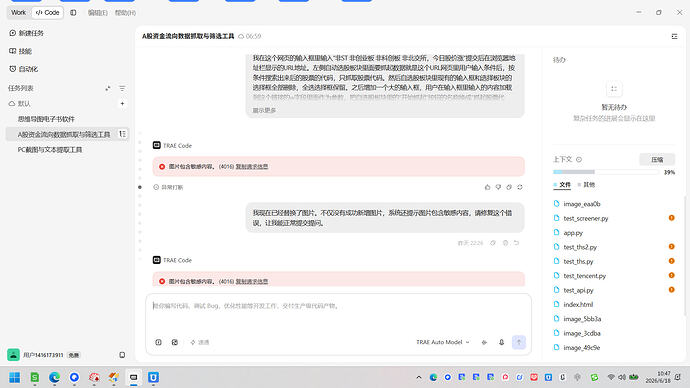Create a new task with 新建任务
690x388 pixels.
click(26, 33)
